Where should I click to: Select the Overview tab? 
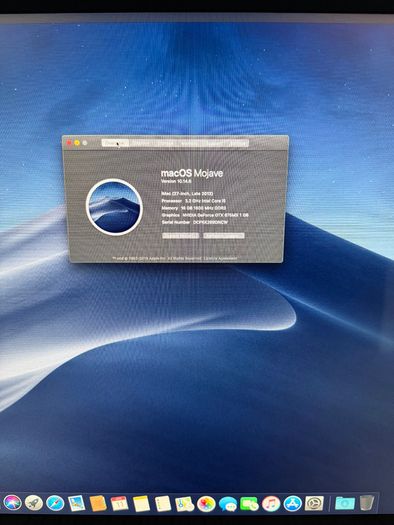115,143
